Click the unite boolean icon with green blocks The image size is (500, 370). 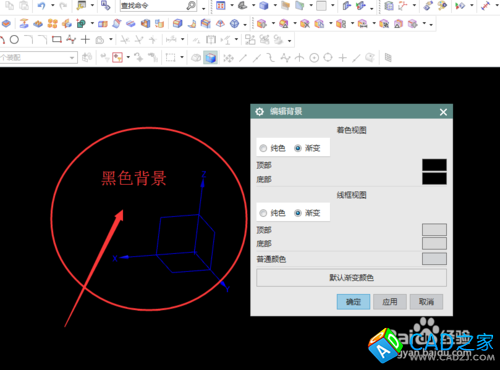pyautogui.click(x=81, y=23)
